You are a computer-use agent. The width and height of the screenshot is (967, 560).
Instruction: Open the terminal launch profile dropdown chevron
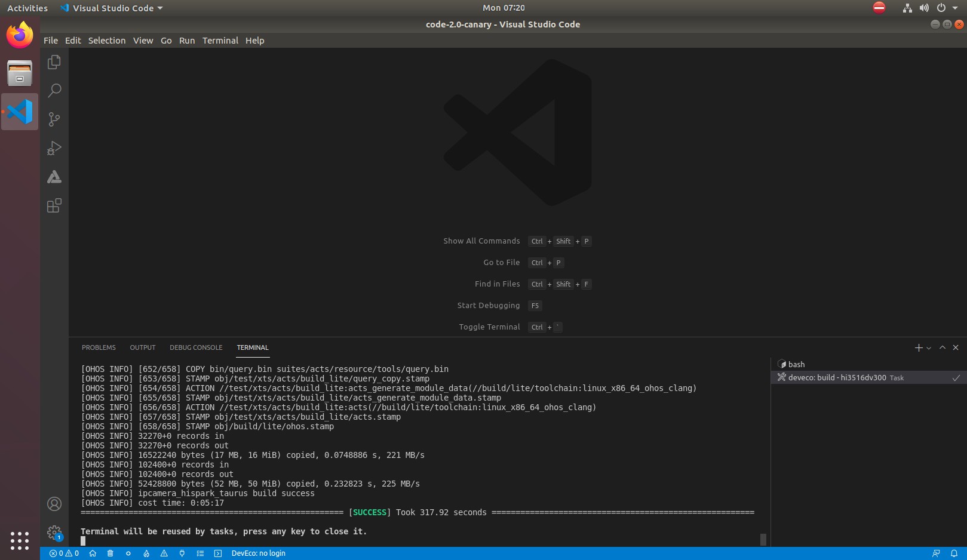click(x=929, y=348)
